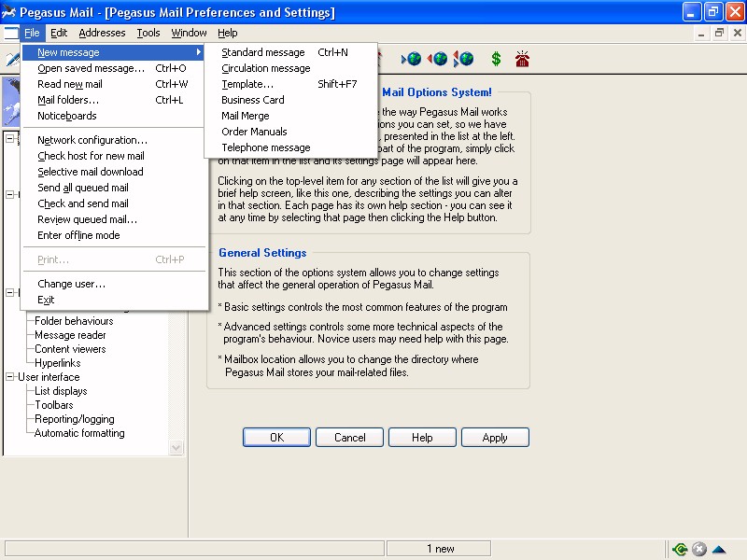The width and height of the screenshot is (747, 560).
Task: Choose Check host for new mail
Action: (114, 156)
